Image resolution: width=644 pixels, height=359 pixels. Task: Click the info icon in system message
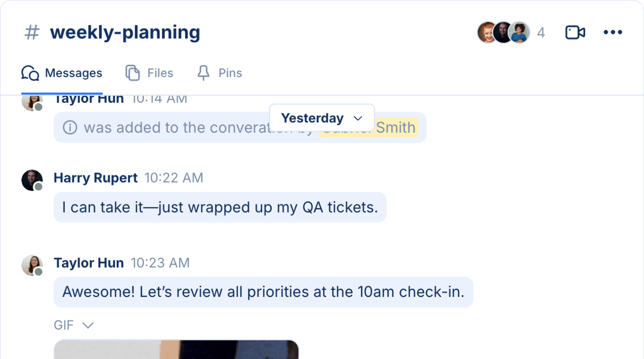click(70, 127)
